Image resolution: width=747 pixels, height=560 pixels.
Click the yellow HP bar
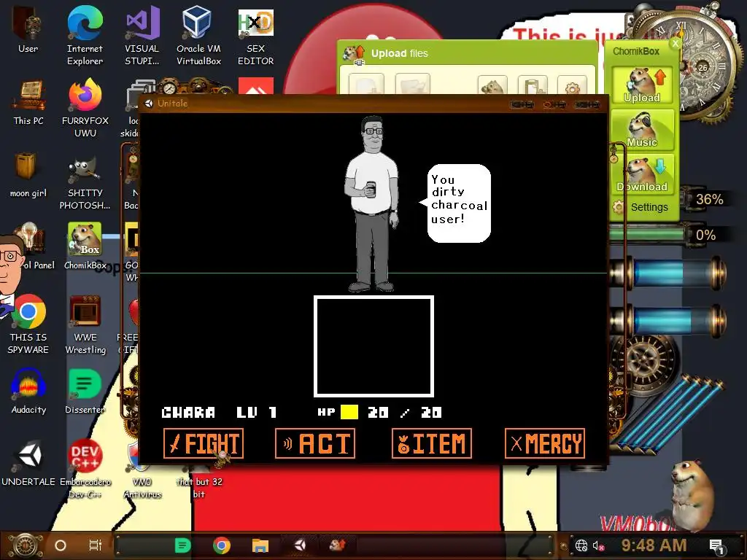(349, 412)
